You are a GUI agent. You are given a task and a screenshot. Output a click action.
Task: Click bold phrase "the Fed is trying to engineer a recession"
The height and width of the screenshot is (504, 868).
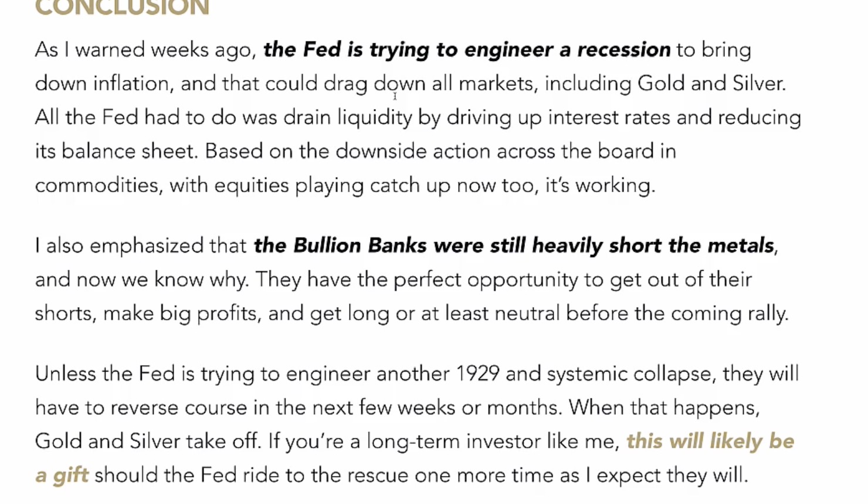click(466, 50)
